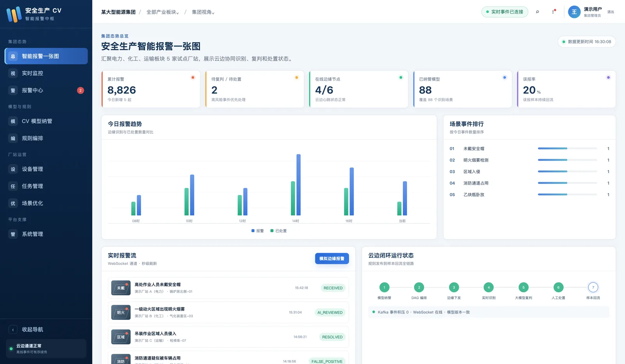Click the 累计报警 8,826 card
The image size is (625, 364).
click(x=151, y=89)
